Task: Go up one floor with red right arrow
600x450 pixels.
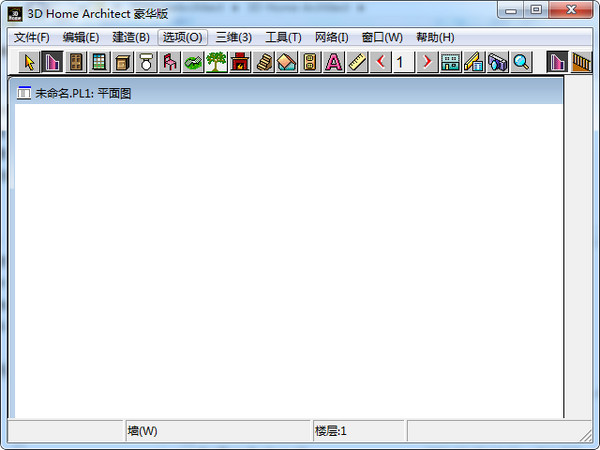Action: tap(427, 62)
